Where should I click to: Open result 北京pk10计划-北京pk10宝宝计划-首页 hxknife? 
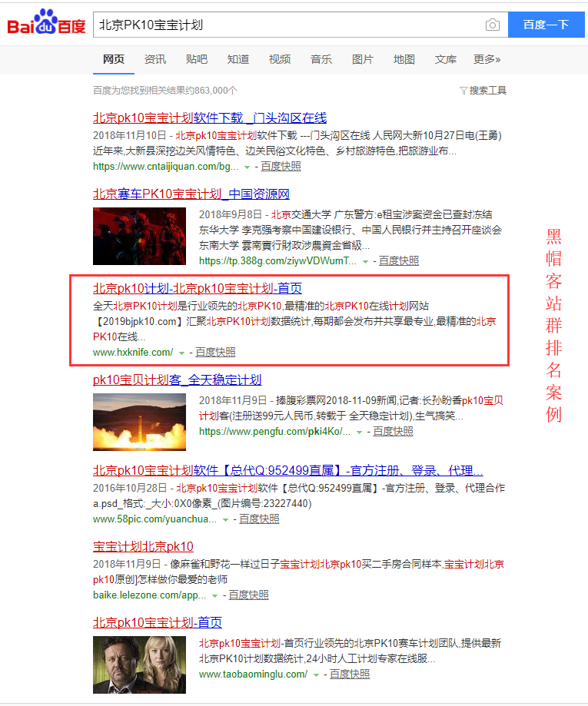click(198, 288)
